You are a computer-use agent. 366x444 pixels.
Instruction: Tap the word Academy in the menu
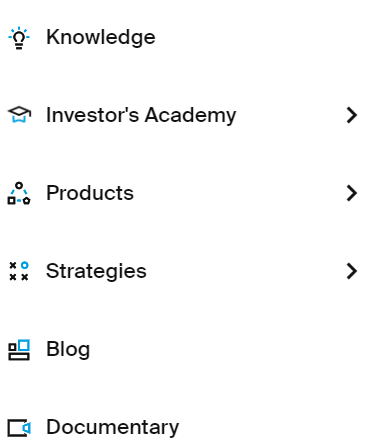click(x=190, y=116)
